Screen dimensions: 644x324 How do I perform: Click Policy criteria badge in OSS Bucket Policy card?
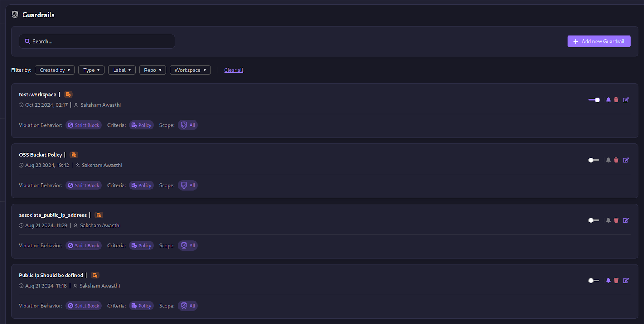tap(141, 185)
